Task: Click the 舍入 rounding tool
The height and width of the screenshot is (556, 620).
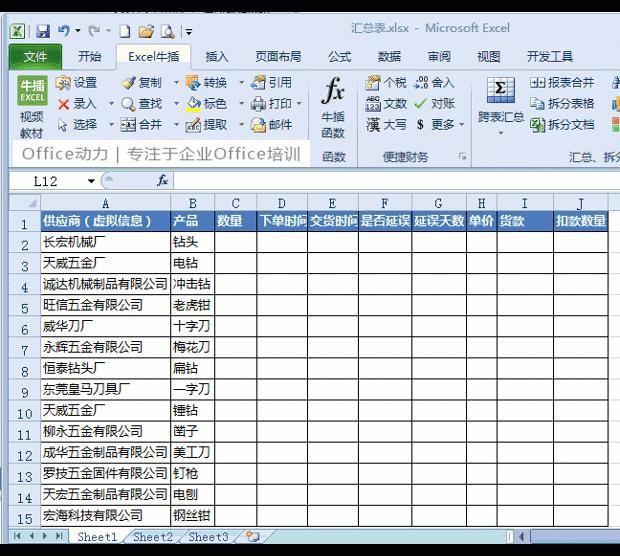Action: [x=434, y=83]
